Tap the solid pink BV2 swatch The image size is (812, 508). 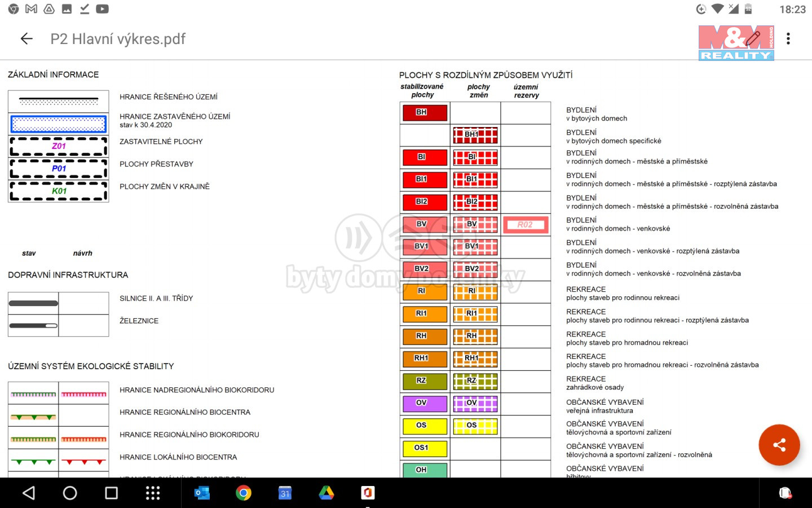point(425,269)
